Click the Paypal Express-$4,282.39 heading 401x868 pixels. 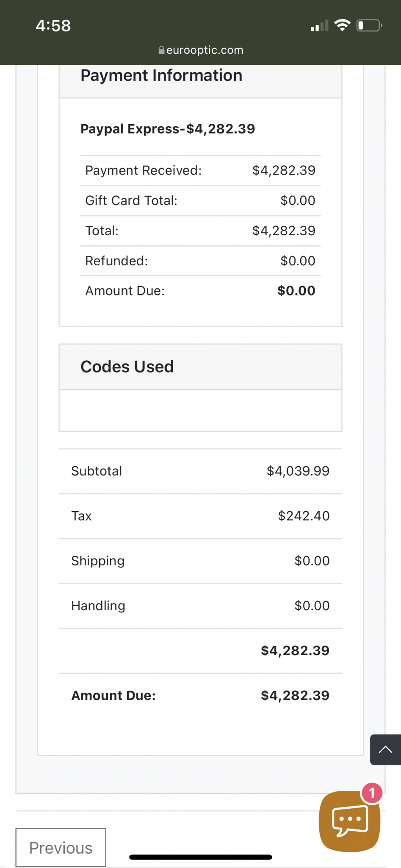(168, 129)
